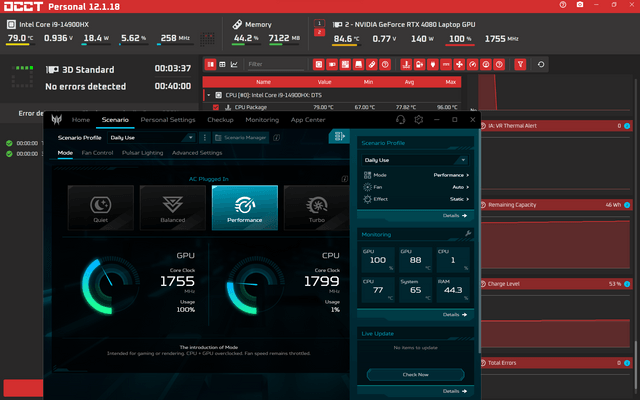This screenshot has height=400, width=640.
Task: Toggle power plug sensor filter icon
Action: click(433, 64)
